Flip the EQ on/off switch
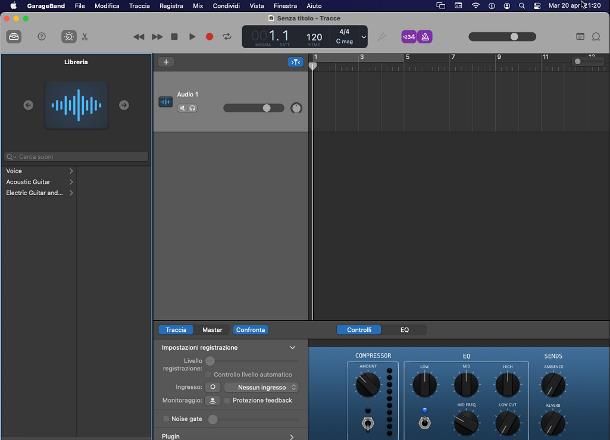610x440 pixels. pos(424,422)
